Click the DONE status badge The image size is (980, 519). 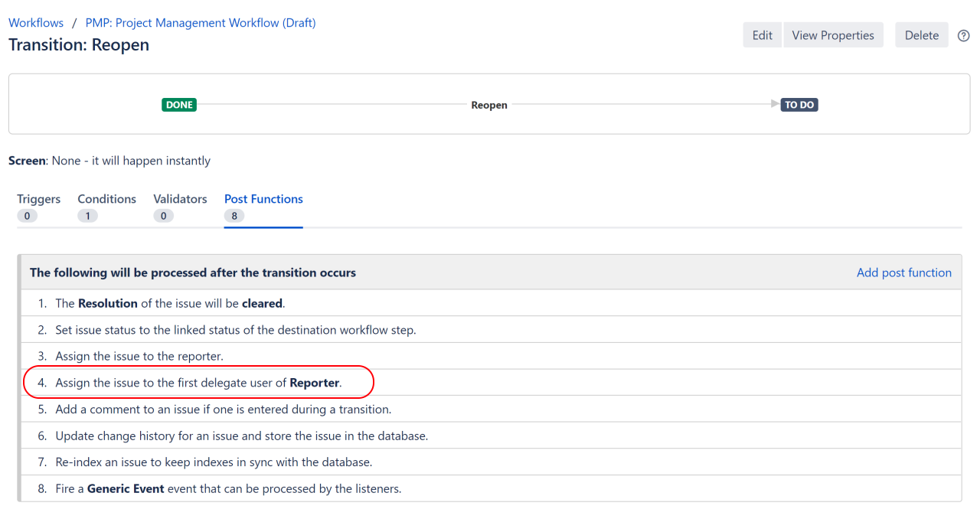coord(179,105)
